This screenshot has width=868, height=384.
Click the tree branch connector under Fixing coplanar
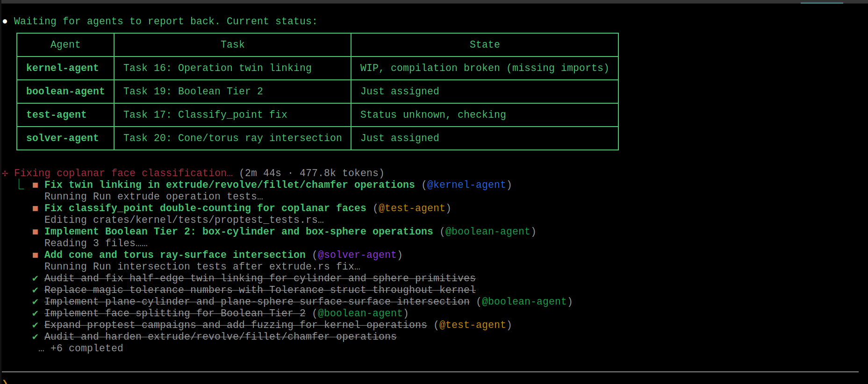coord(21,185)
